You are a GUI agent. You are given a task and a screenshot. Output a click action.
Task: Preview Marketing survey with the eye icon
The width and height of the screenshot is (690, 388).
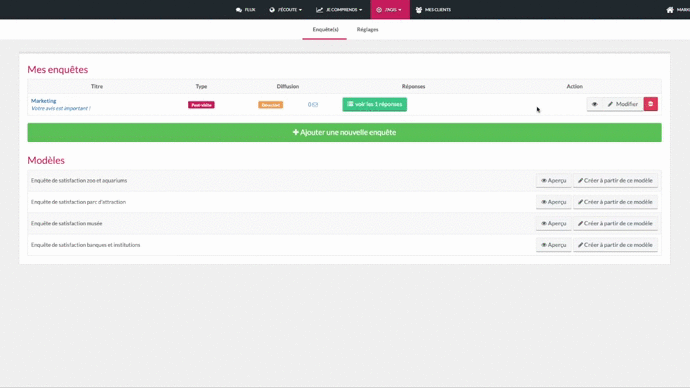pyautogui.click(x=595, y=104)
